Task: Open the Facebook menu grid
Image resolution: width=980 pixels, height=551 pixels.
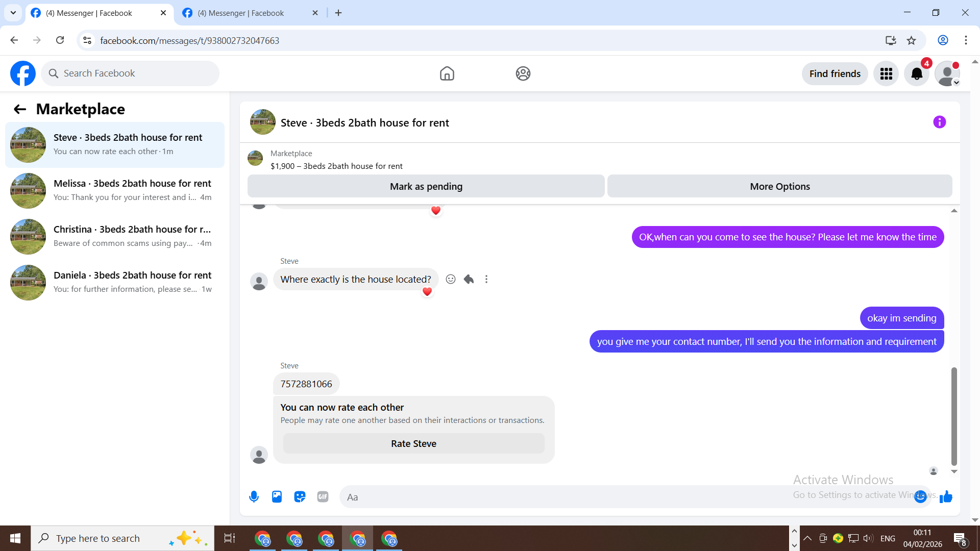Action: tap(886, 74)
